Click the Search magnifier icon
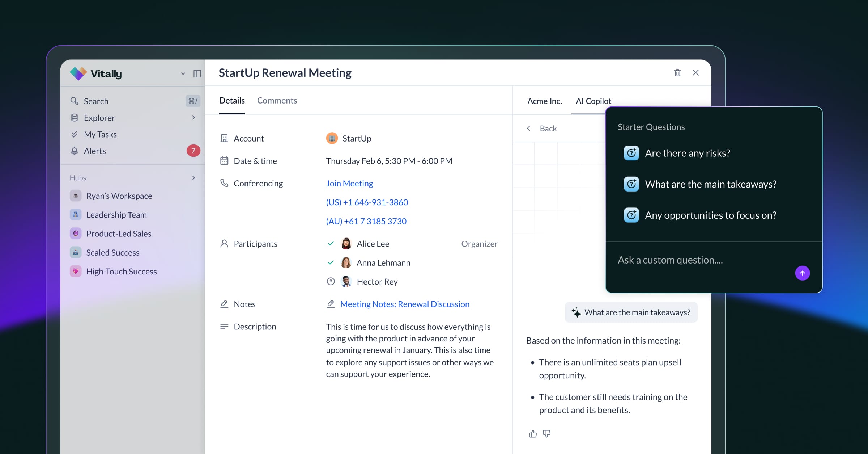The width and height of the screenshot is (868, 454). pyautogui.click(x=75, y=101)
